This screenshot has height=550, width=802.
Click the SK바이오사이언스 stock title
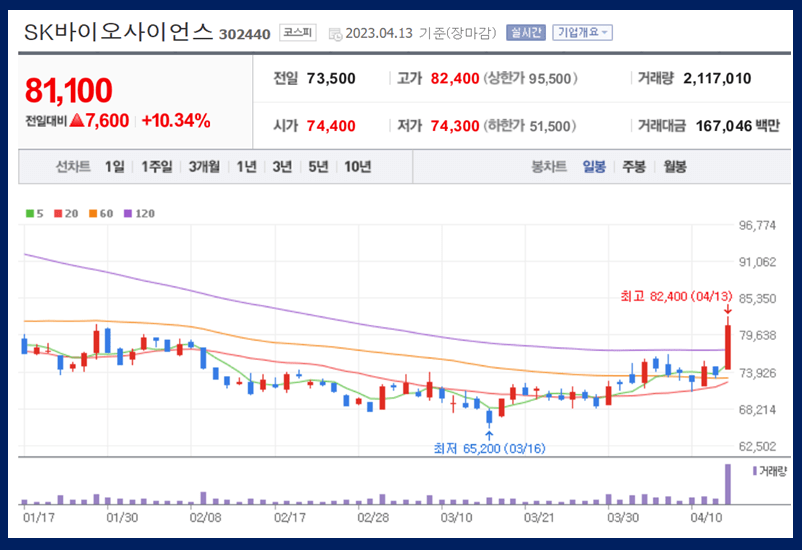[118, 32]
